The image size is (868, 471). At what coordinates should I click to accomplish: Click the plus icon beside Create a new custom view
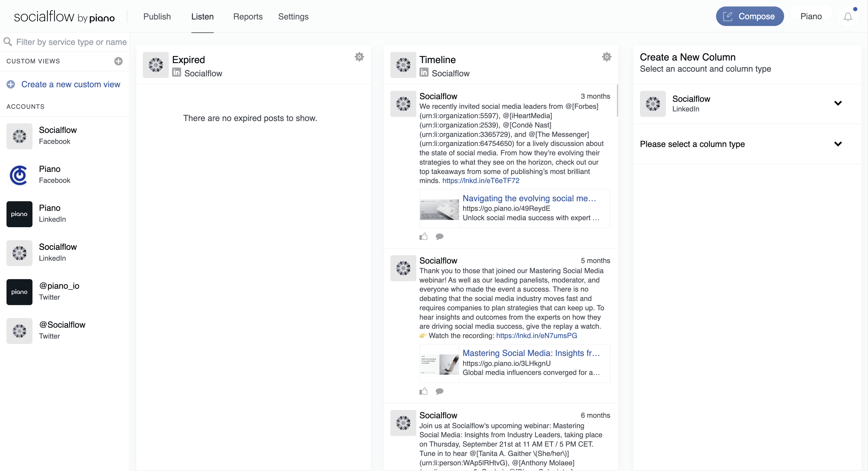point(11,84)
